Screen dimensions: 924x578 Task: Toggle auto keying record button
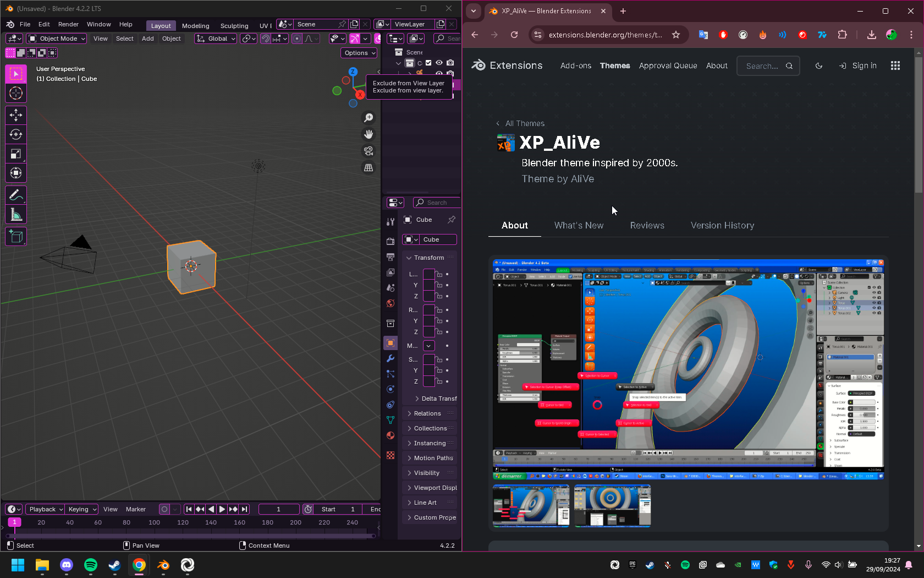(x=164, y=509)
